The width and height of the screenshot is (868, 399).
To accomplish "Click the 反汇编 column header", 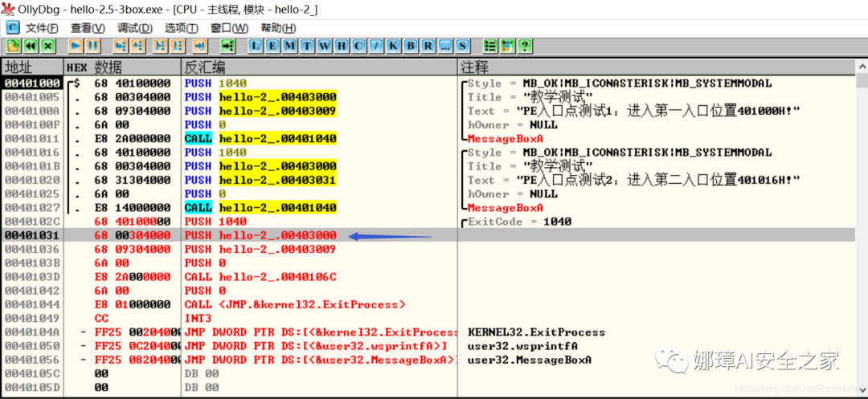I will click(x=319, y=67).
